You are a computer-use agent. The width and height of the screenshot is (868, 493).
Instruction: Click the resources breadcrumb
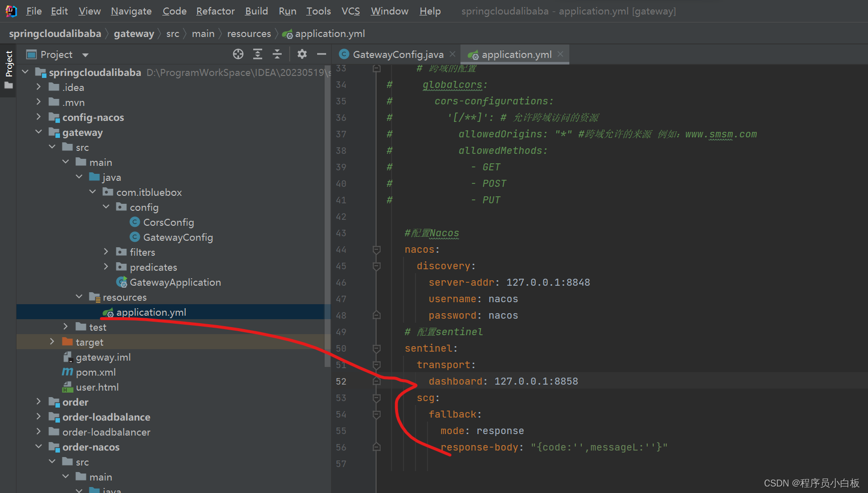pos(249,33)
